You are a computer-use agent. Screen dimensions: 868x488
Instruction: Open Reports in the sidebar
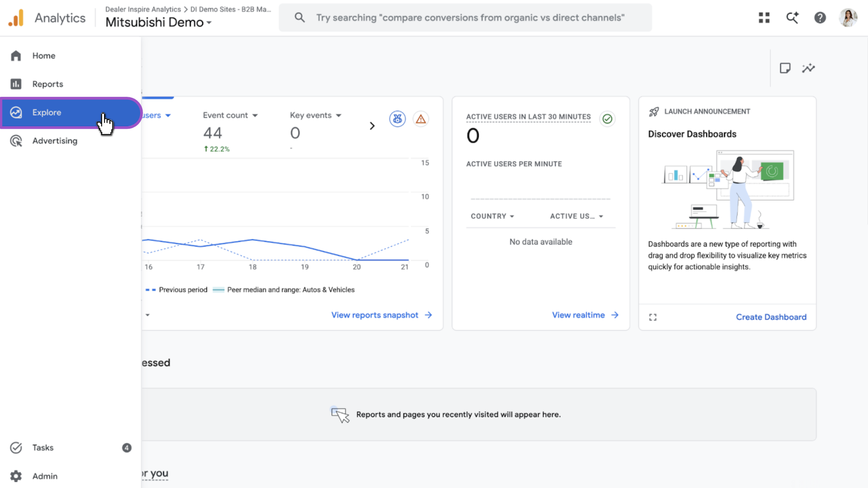[x=71, y=84]
